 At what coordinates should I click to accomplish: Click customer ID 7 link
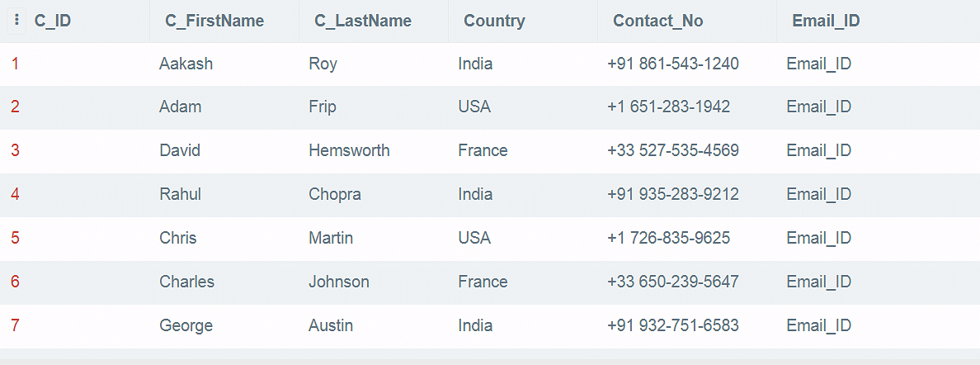coord(15,326)
